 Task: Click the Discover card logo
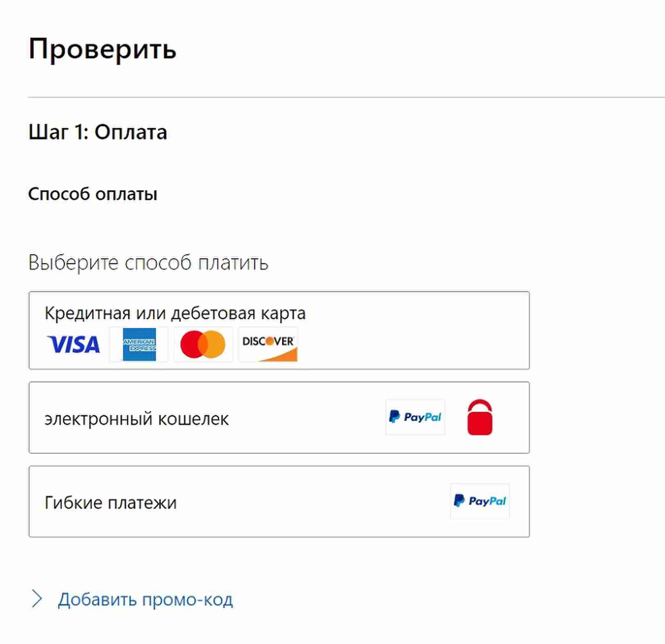[x=268, y=344]
